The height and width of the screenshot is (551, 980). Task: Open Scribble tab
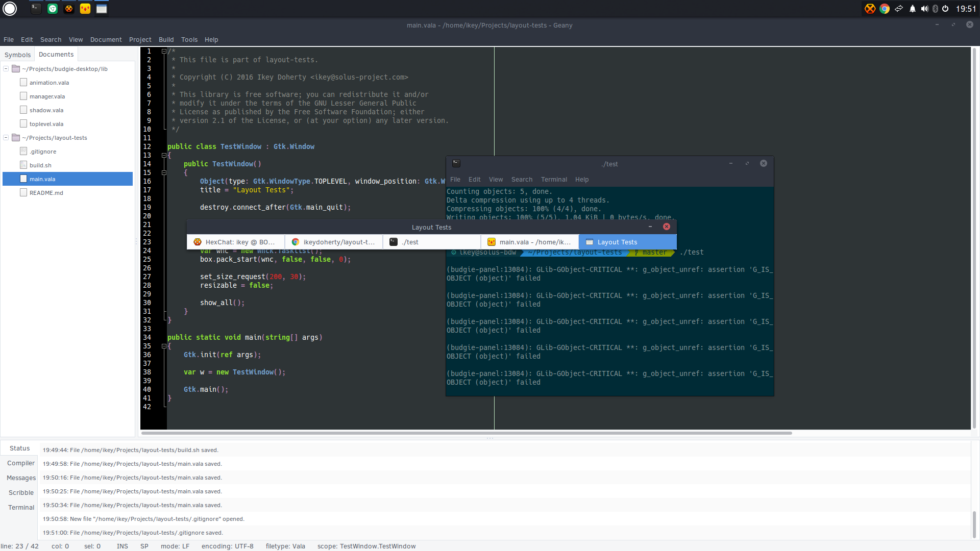[21, 493]
